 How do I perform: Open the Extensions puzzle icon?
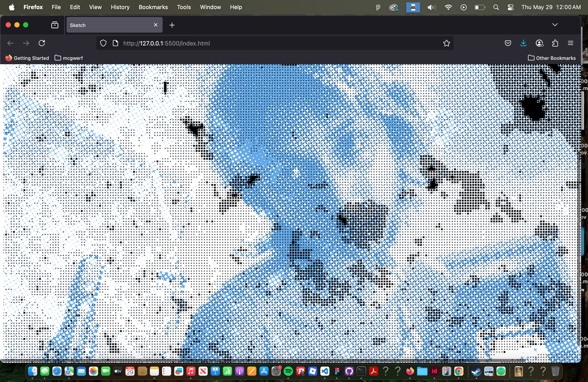coord(555,43)
